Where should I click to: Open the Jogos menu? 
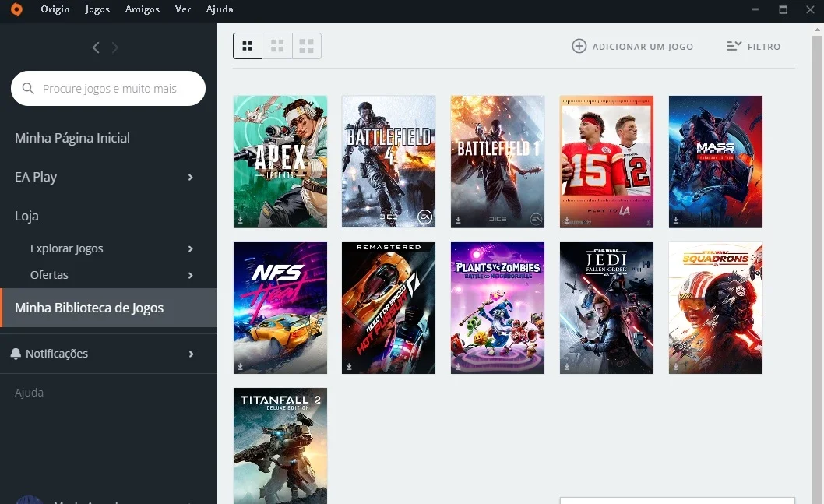(97, 9)
